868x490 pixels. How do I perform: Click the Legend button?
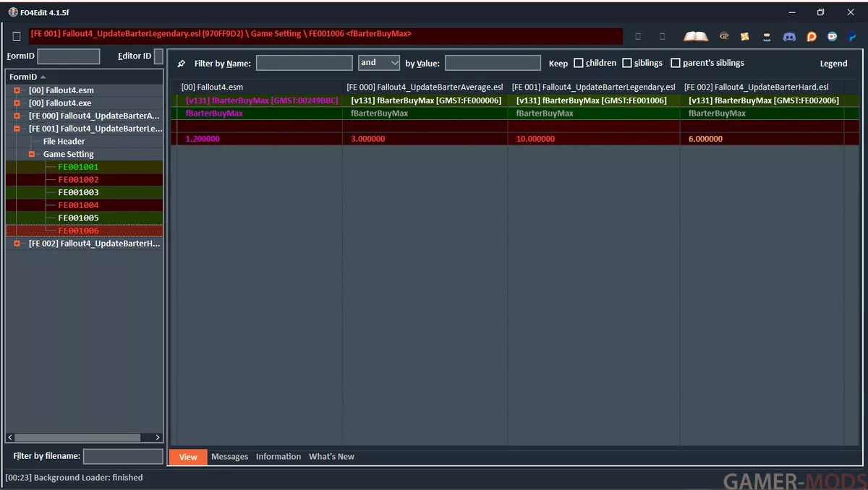pyautogui.click(x=833, y=64)
